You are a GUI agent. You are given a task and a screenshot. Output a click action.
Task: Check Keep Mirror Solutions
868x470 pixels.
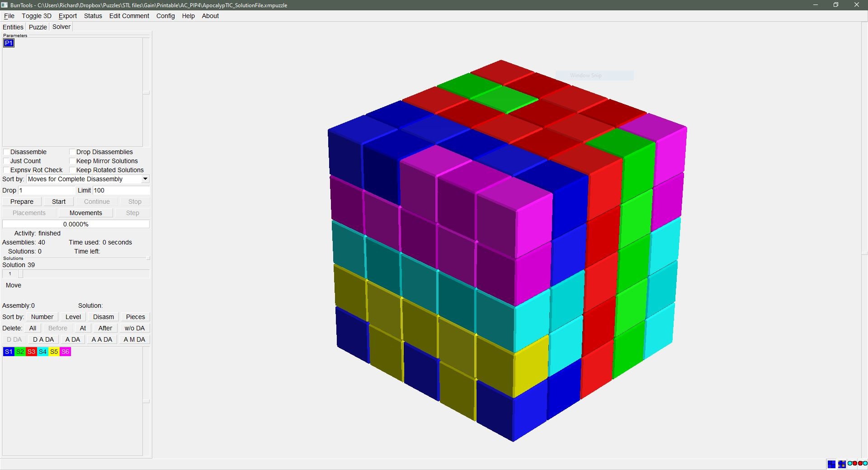[x=72, y=161]
